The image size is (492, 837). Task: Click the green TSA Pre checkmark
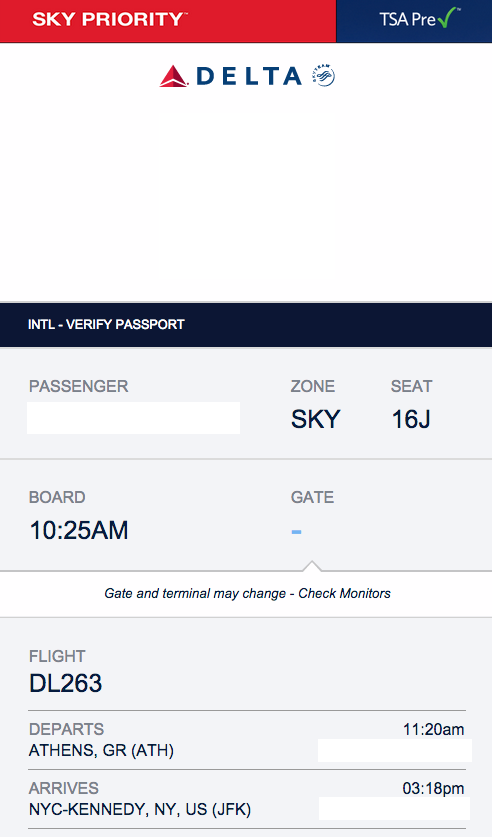pyautogui.click(x=447, y=18)
